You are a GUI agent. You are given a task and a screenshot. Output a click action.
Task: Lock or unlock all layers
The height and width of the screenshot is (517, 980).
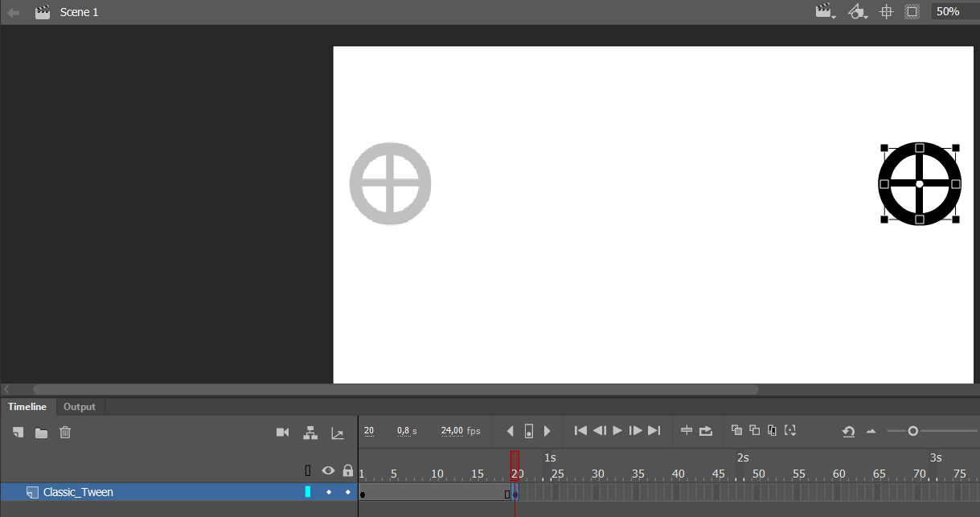(x=347, y=470)
